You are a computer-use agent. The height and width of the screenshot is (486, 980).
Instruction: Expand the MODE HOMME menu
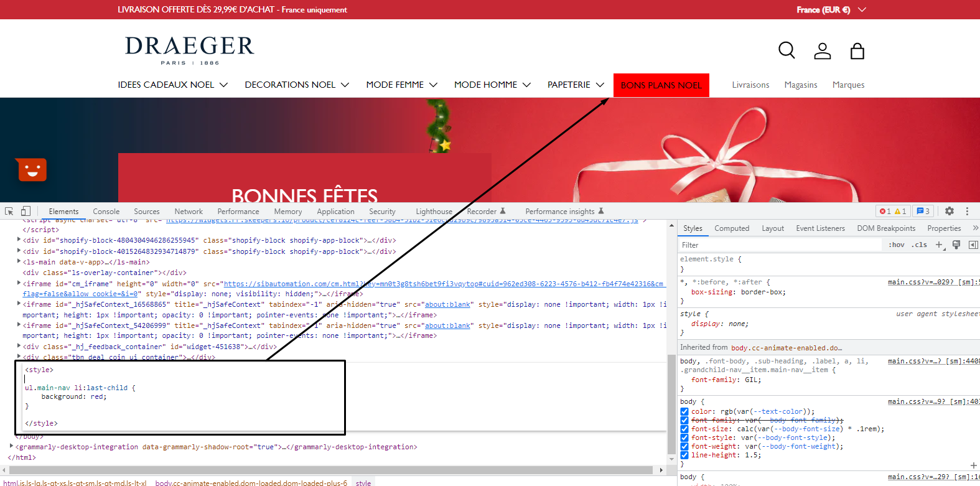(492, 85)
